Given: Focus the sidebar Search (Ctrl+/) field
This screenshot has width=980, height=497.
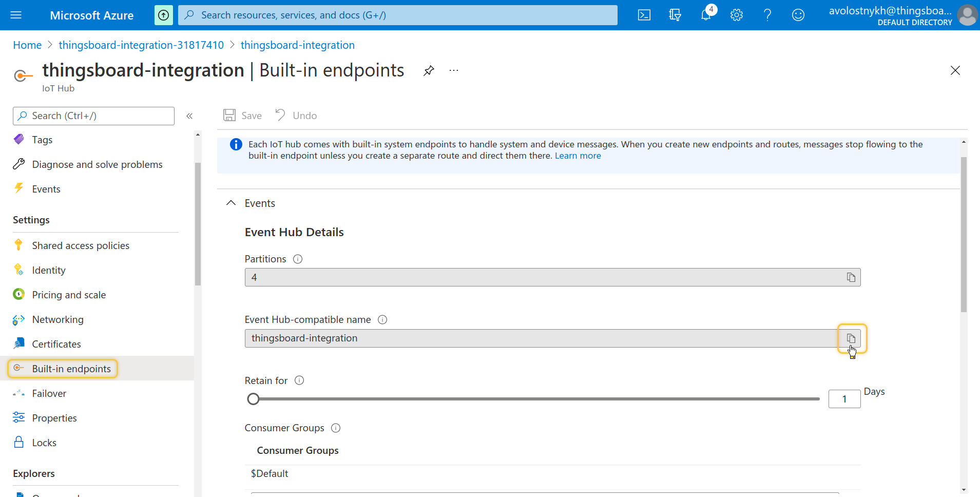Looking at the screenshot, I should (x=93, y=116).
